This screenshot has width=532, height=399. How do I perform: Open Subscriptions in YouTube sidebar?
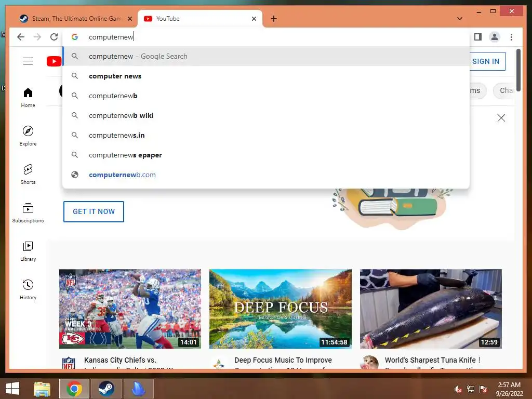pos(28,212)
